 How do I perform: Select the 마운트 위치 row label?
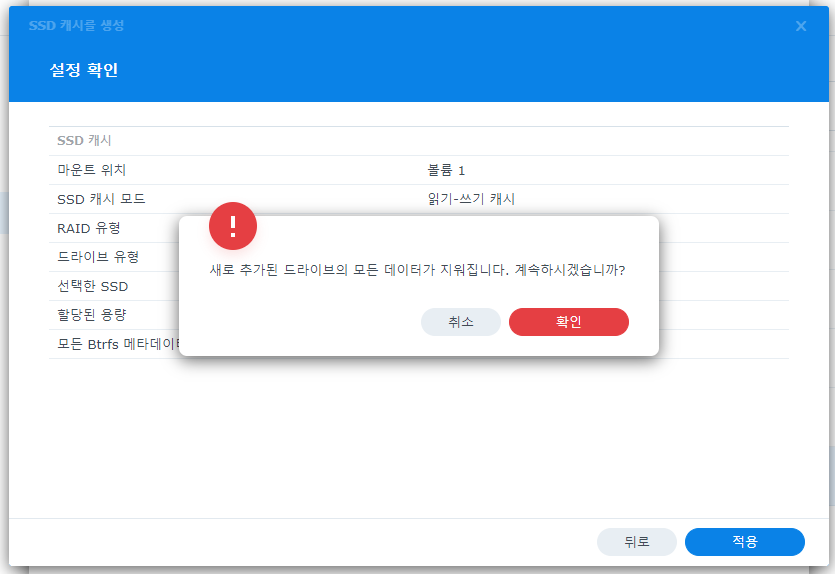(x=92, y=170)
